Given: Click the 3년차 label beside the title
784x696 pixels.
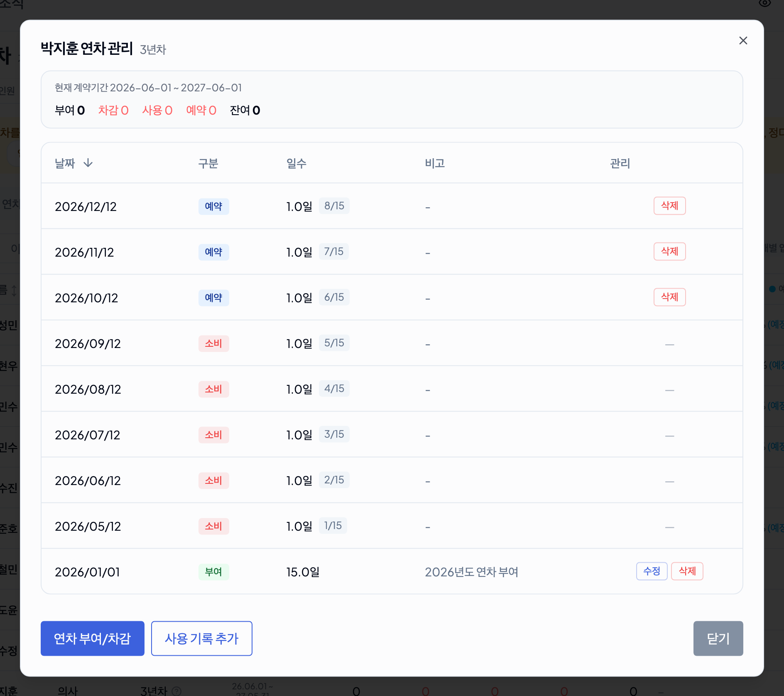Looking at the screenshot, I should click(153, 50).
